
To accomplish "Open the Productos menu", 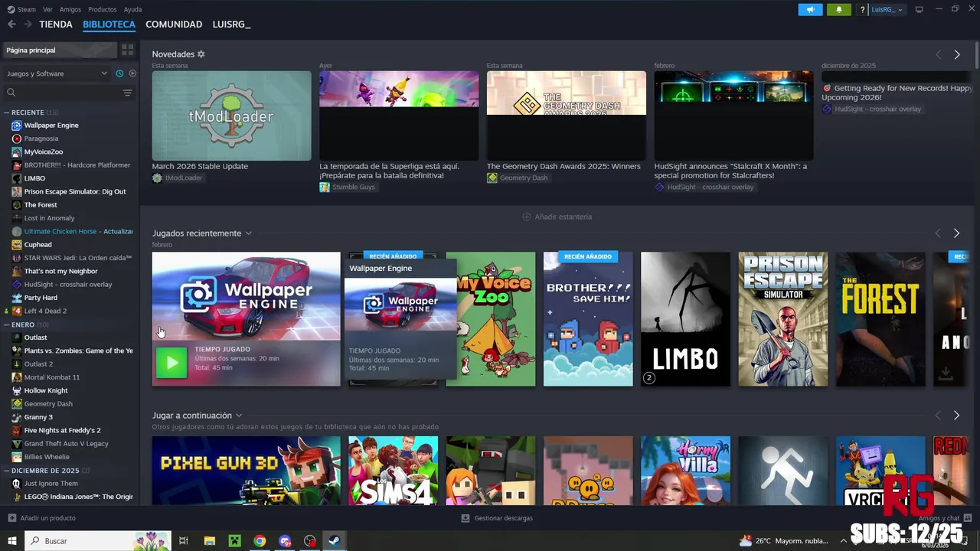I will 103,9.
